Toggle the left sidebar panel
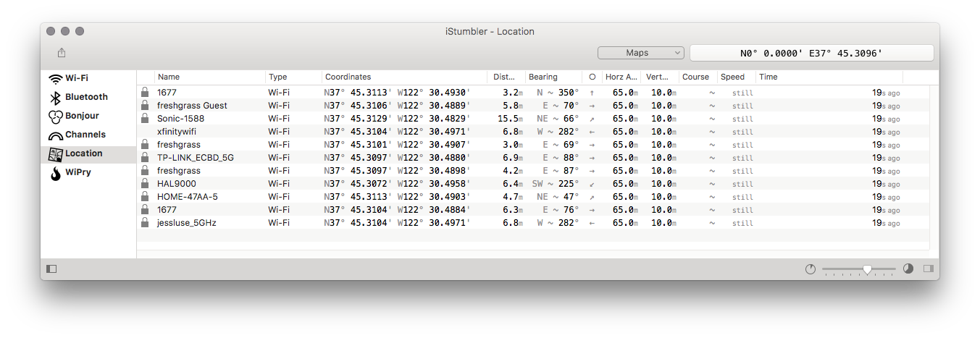This screenshot has height=338, width=980. pos(51,269)
